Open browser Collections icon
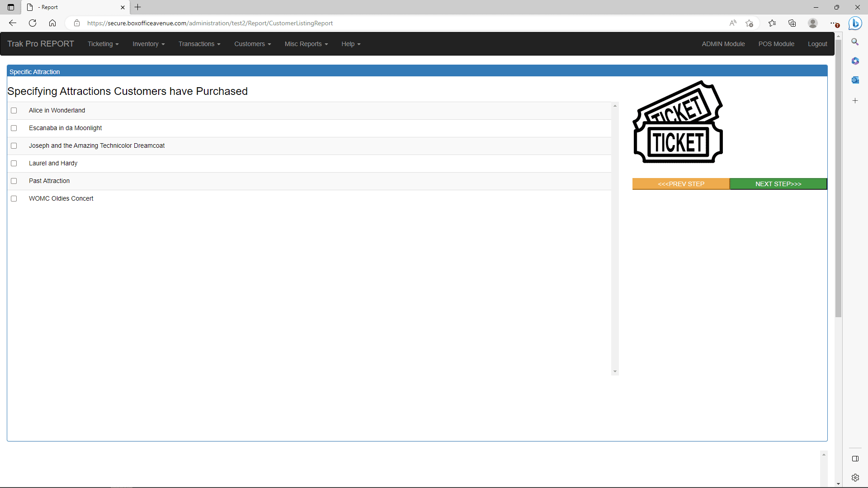The height and width of the screenshot is (488, 868). point(792,23)
